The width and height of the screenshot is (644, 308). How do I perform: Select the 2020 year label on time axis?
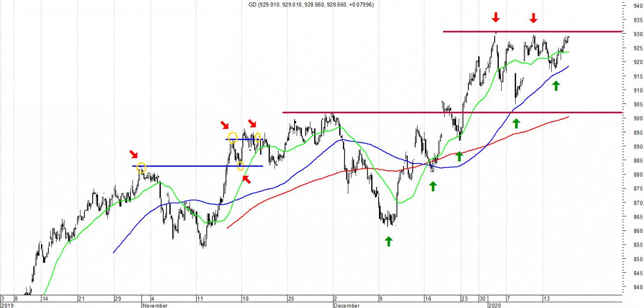[x=496, y=306]
